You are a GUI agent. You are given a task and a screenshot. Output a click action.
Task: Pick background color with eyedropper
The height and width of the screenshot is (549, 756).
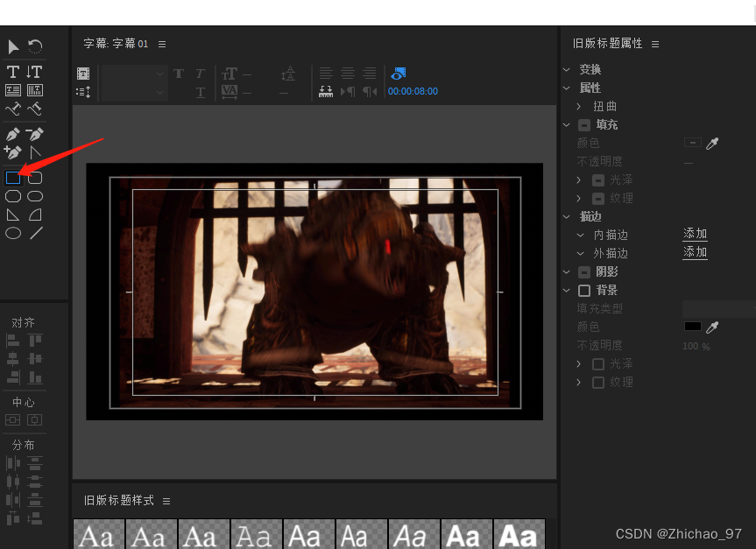pos(712,327)
